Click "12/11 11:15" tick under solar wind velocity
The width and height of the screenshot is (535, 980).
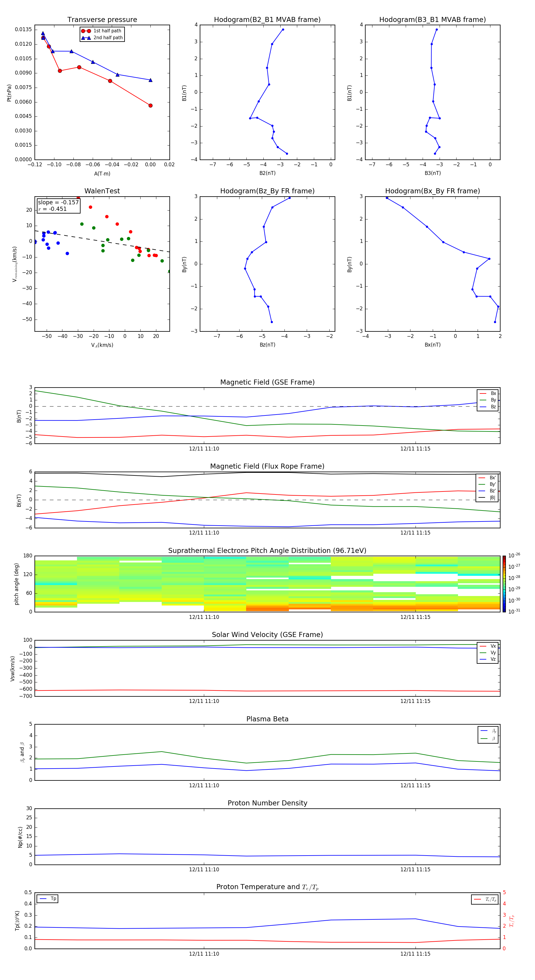pos(415,701)
